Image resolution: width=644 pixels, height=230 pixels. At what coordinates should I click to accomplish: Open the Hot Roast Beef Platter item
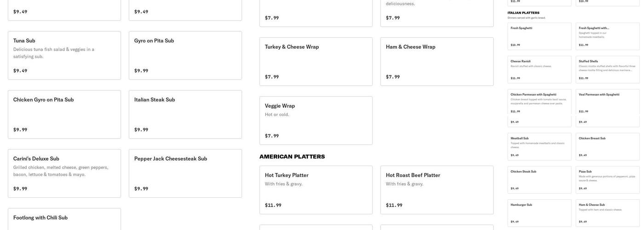(437, 190)
